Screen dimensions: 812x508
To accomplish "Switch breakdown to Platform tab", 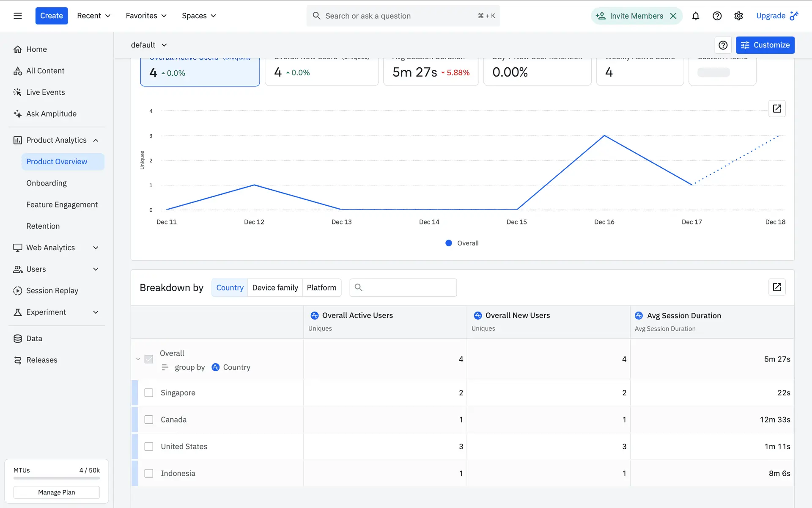I will point(321,288).
